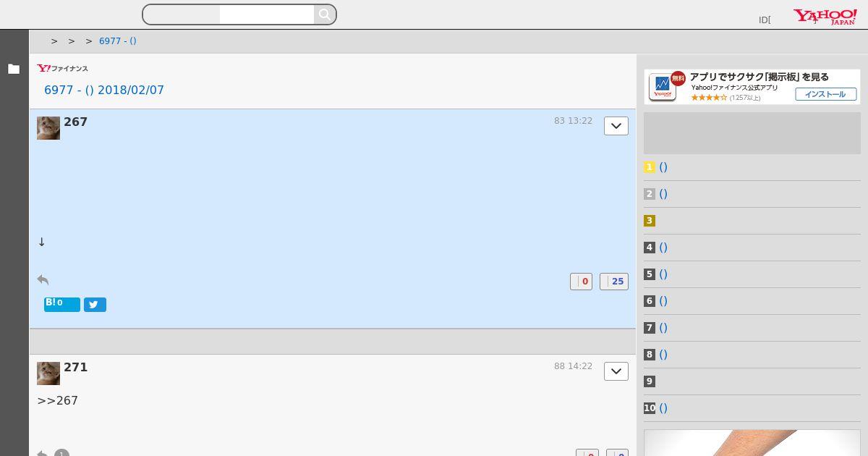Click the post number 271 heading
Viewport: 868px width, 456px height.
pyautogui.click(x=75, y=368)
